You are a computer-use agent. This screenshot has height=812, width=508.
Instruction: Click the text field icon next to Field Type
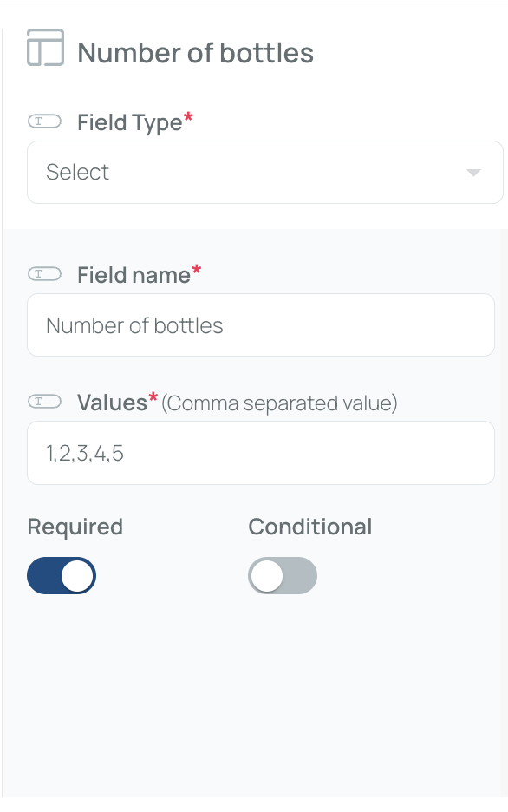tap(44, 121)
